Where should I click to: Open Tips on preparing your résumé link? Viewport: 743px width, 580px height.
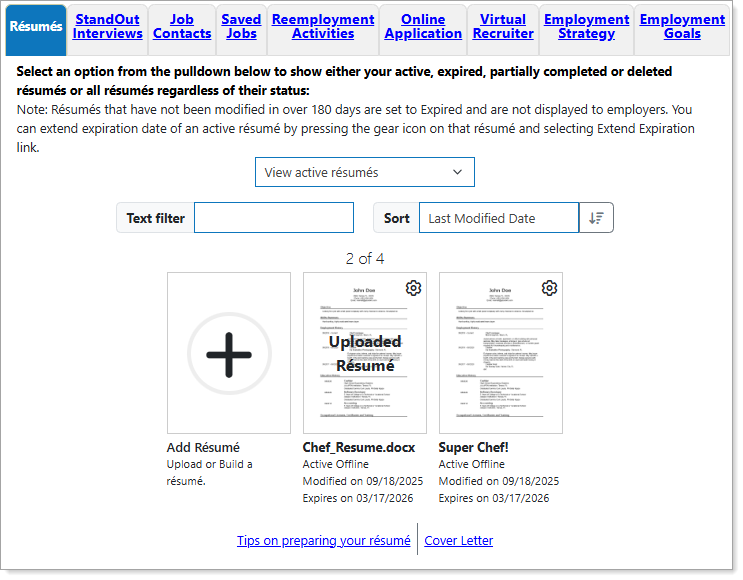(x=323, y=541)
